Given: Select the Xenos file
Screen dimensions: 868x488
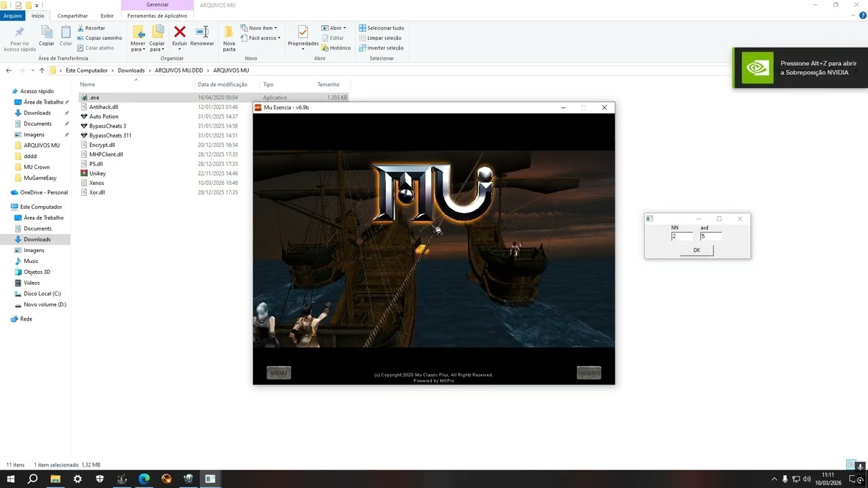Looking at the screenshot, I should tap(96, 183).
